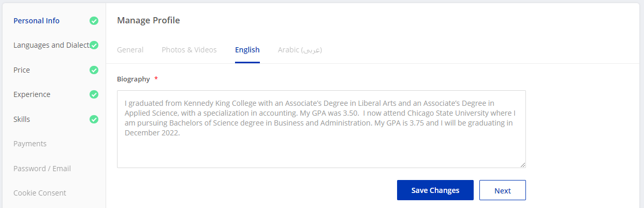Image resolution: width=644 pixels, height=208 pixels.
Task: Click the green checkmark next to Skills
Action: 94,119
